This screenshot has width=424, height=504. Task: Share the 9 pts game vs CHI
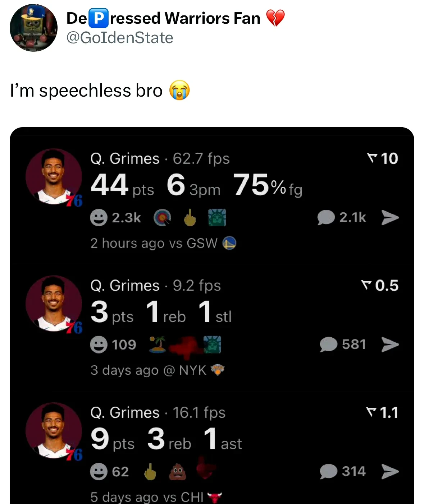(x=390, y=471)
